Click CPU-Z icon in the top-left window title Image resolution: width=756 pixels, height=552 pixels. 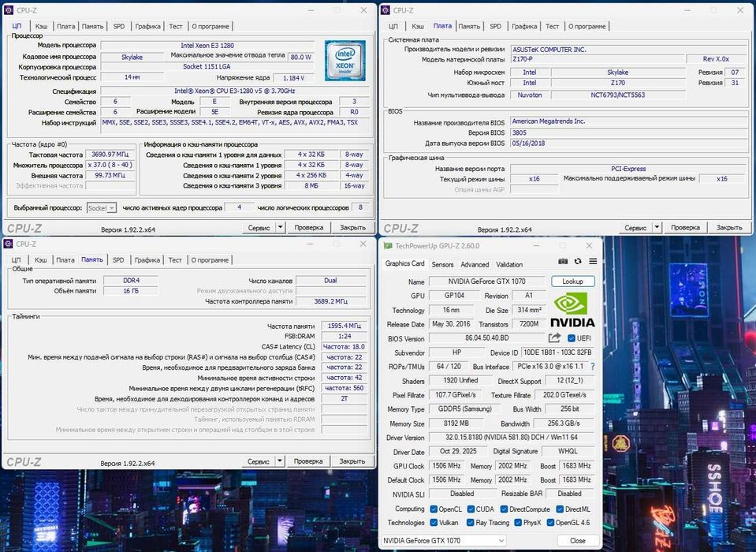point(9,10)
